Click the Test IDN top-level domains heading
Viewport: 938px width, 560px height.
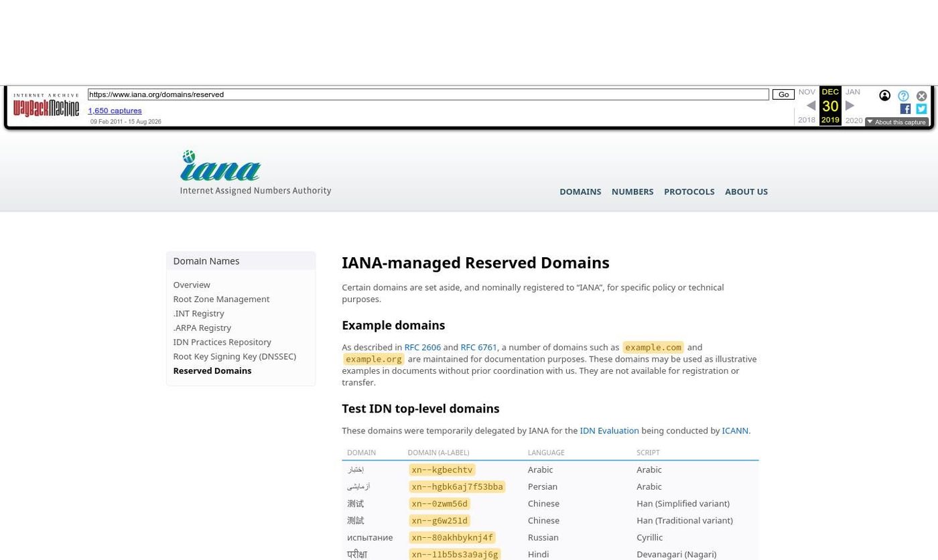[x=420, y=409]
